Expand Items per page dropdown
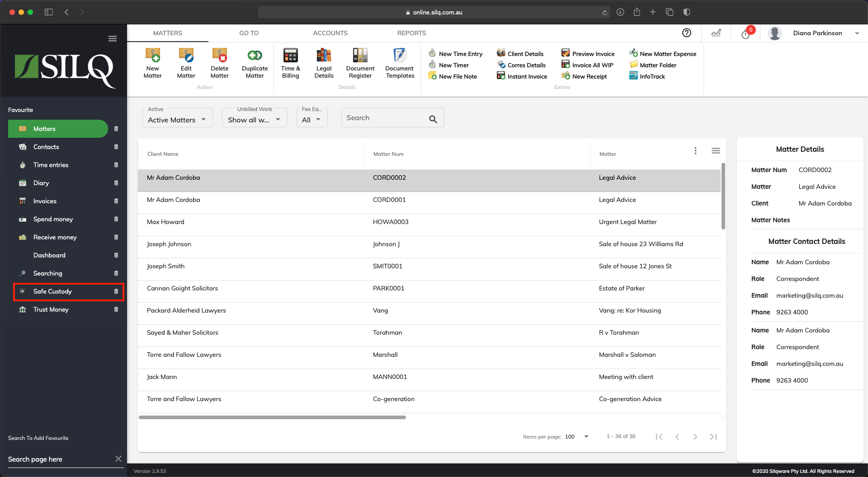 point(586,437)
